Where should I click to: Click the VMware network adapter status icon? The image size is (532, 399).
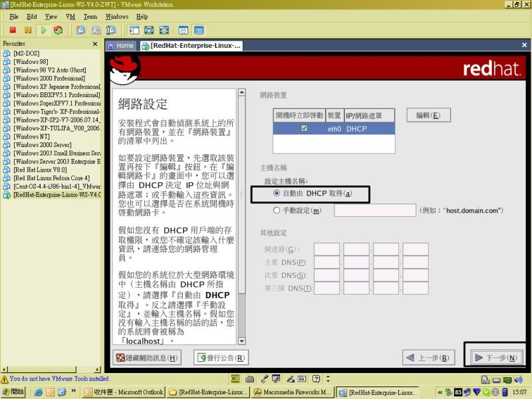click(x=507, y=380)
